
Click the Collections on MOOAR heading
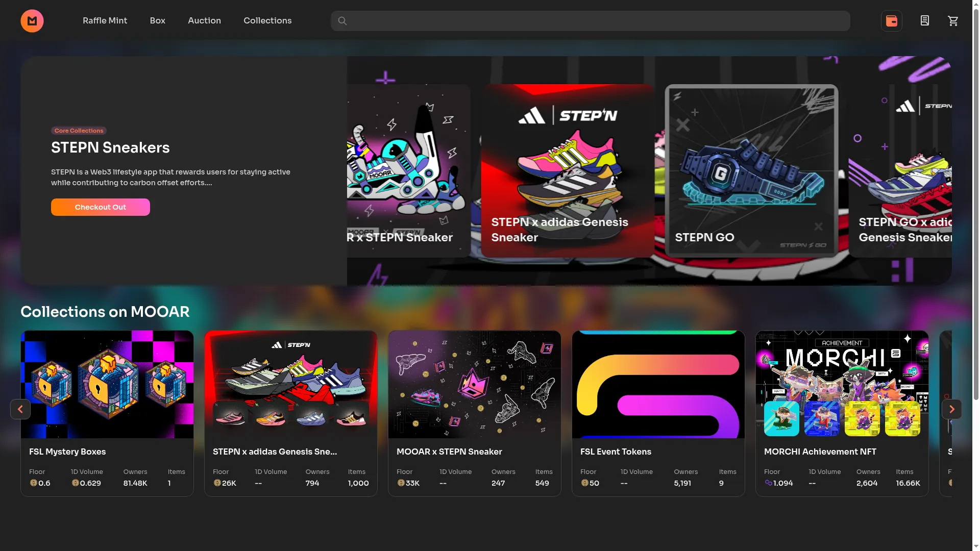(105, 312)
